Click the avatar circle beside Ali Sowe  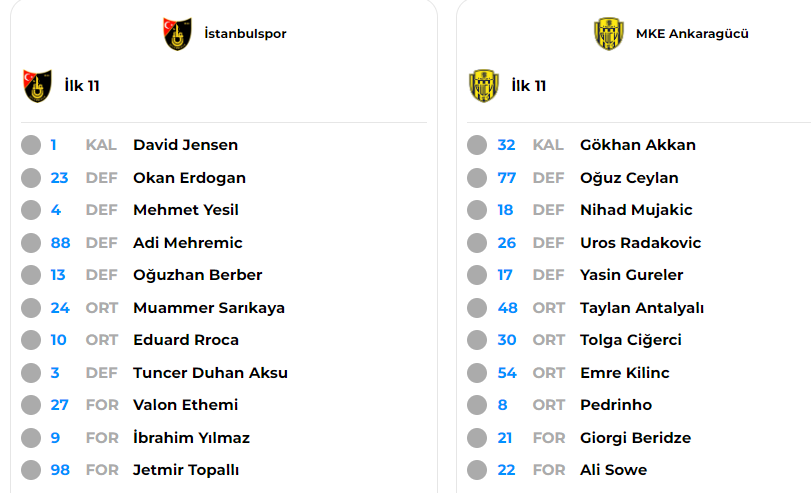click(477, 470)
